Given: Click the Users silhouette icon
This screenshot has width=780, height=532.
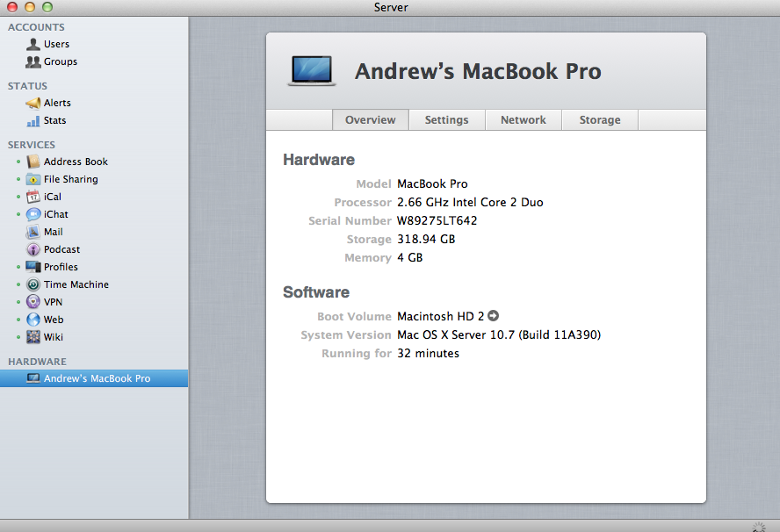Looking at the screenshot, I should click(33, 44).
